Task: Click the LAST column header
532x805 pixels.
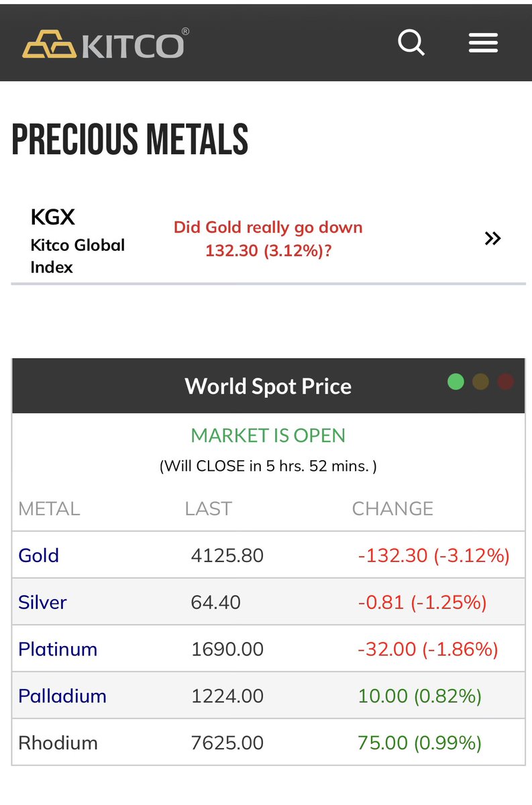Action: pos(208,508)
